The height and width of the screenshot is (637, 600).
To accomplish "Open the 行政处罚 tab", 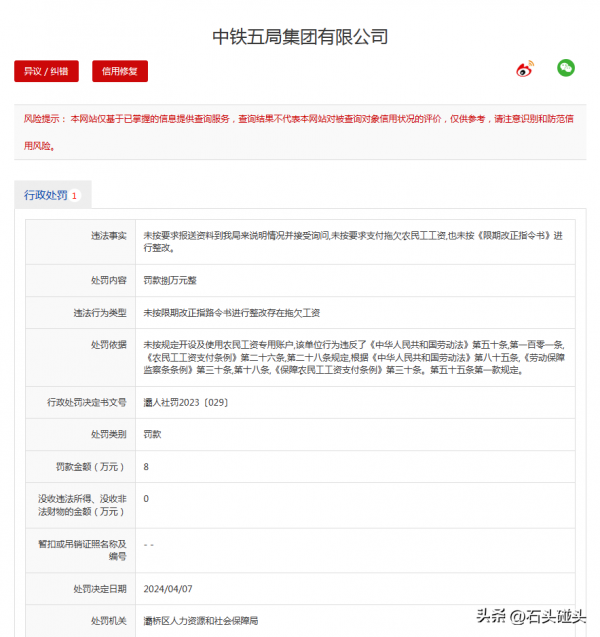I will [x=46, y=195].
